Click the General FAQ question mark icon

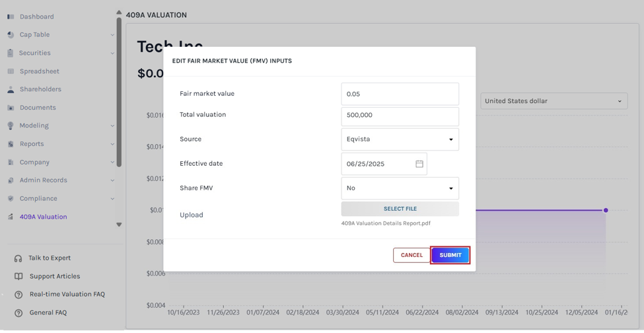pos(18,313)
